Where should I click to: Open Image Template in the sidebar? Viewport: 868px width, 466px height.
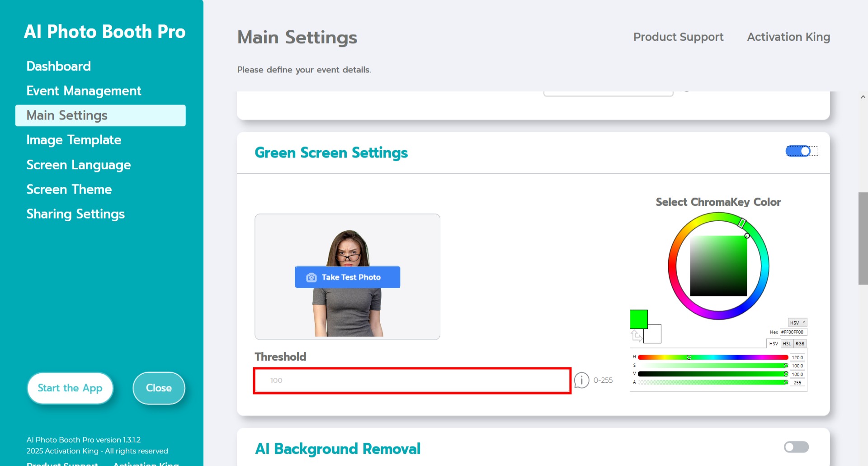pyautogui.click(x=74, y=140)
